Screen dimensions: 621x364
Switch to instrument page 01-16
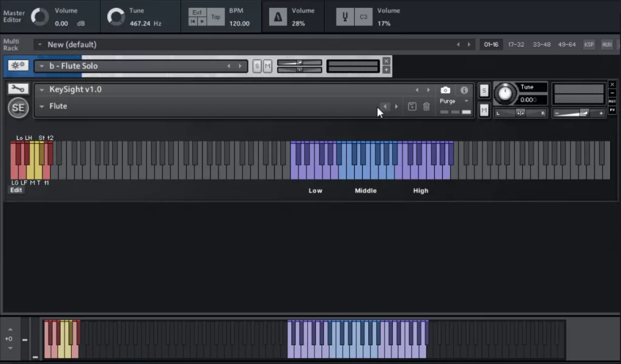491,44
